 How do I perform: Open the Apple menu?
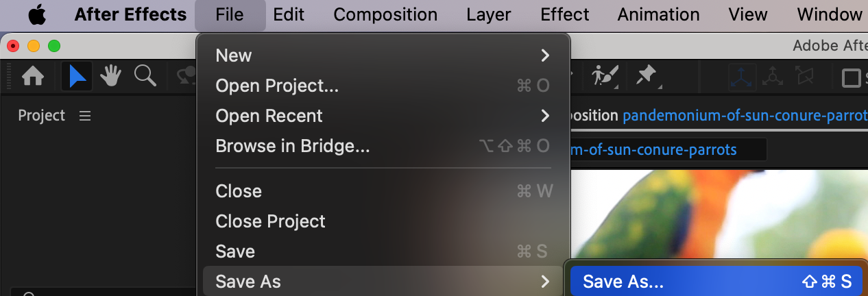36,14
